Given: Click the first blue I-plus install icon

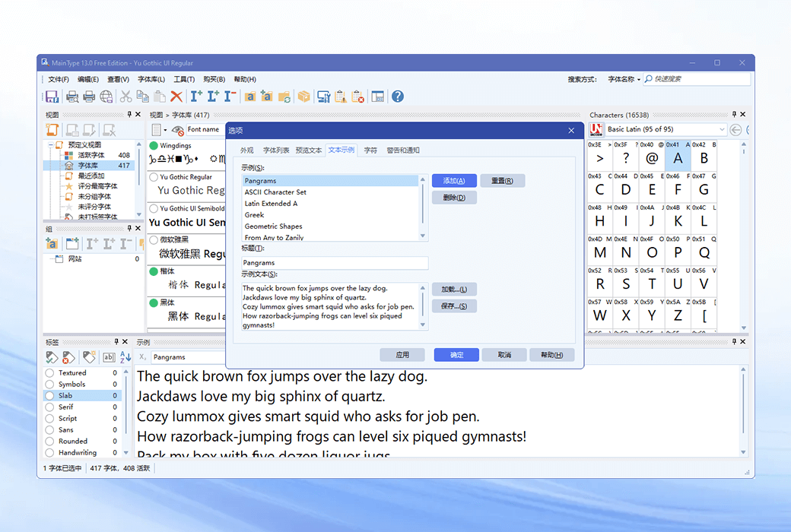Looking at the screenshot, I should click(196, 97).
